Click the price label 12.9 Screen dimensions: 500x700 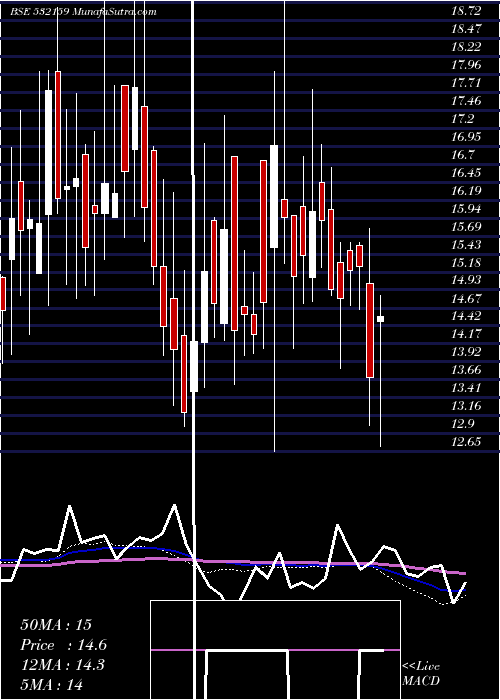(463, 424)
